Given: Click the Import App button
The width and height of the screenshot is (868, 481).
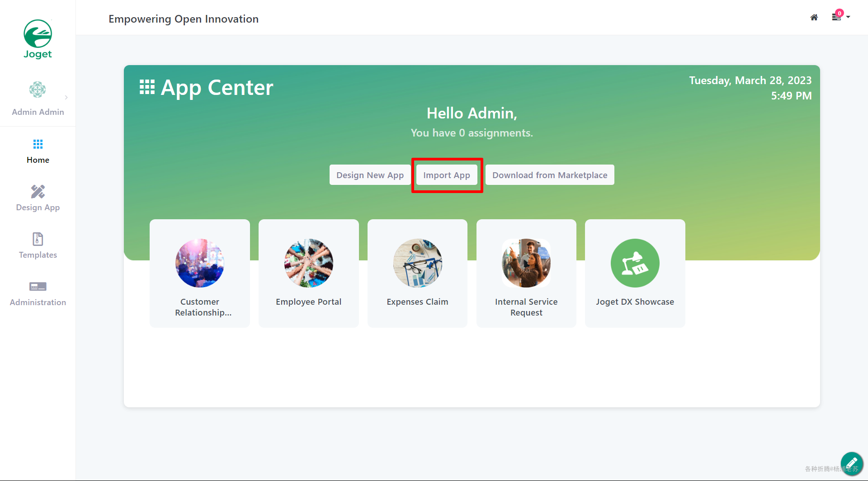Looking at the screenshot, I should 447,175.
